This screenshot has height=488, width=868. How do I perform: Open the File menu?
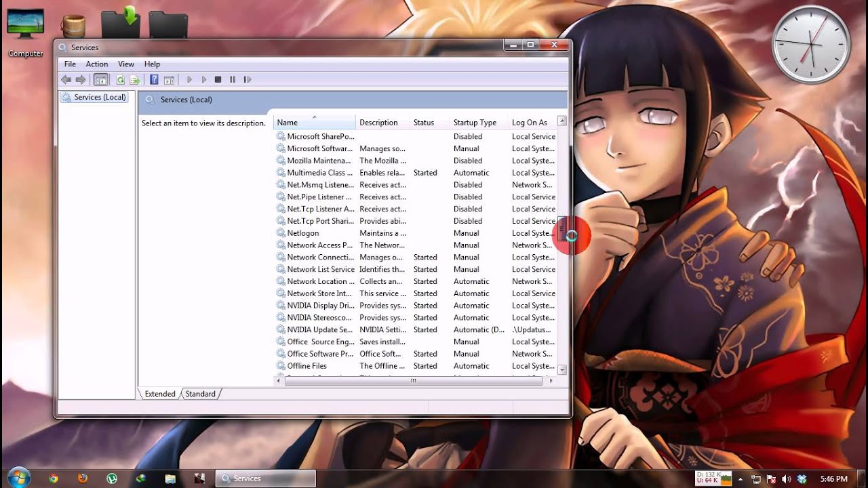[x=70, y=64]
